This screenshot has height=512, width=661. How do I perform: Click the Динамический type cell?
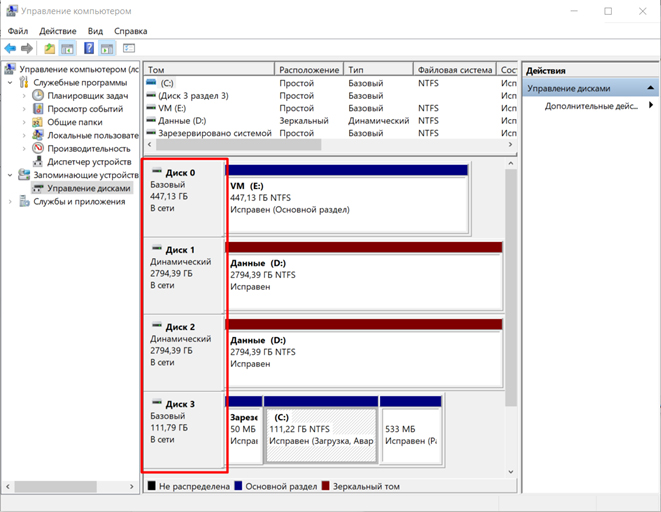pyautogui.click(x=379, y=121)
